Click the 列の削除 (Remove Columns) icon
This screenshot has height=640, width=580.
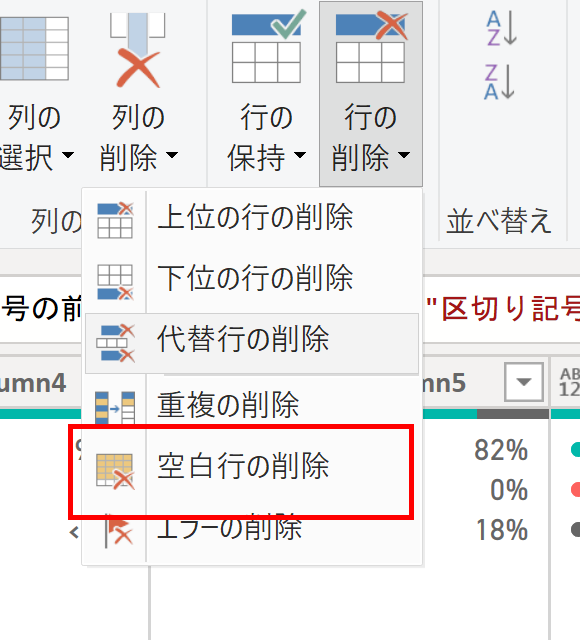pos(138,50)
